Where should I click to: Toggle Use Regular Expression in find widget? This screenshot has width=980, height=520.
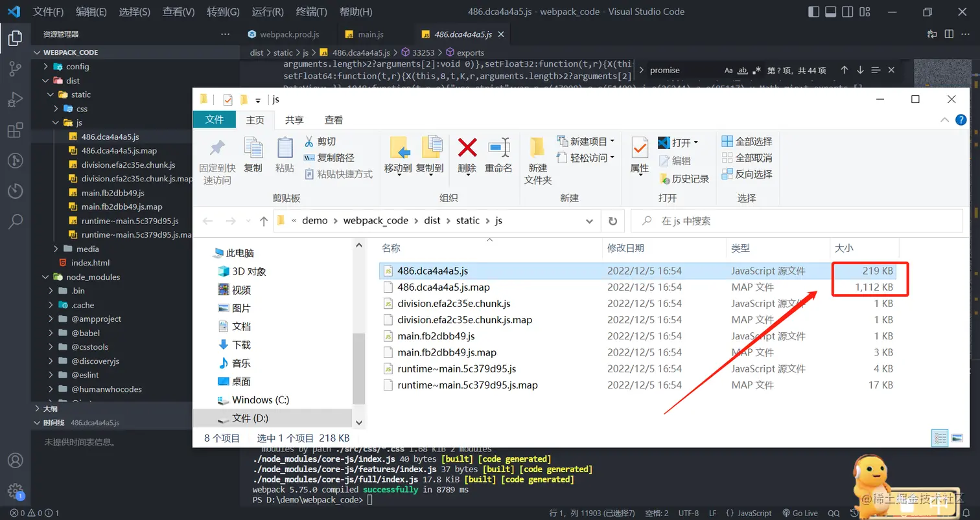point(756,70)
